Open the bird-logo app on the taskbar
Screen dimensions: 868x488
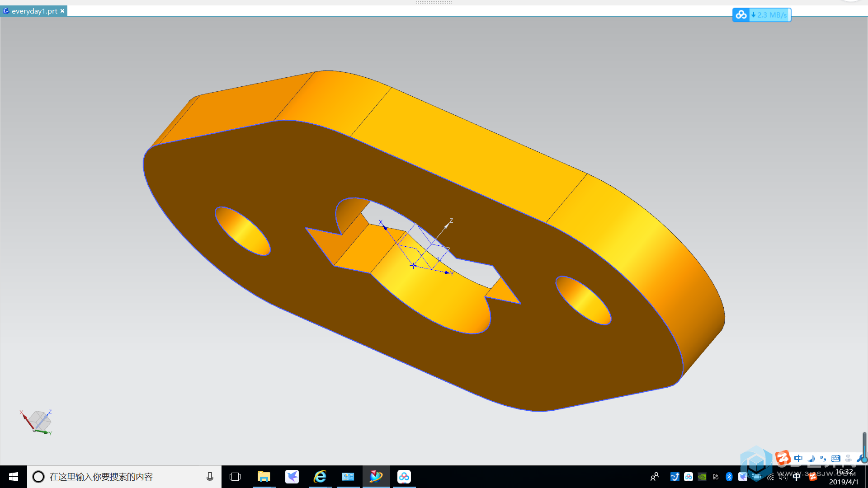coord(292,477)
